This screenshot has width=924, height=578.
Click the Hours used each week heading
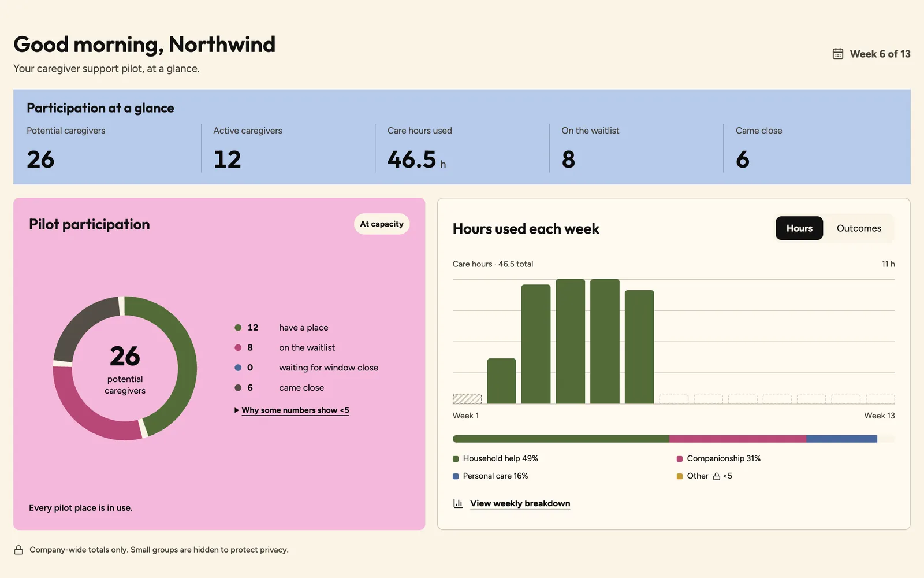[526, 229]
